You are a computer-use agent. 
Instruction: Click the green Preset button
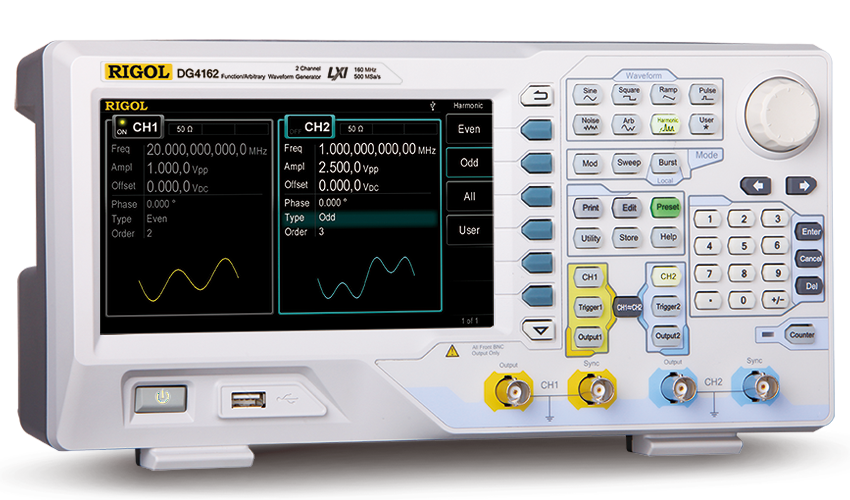(x=667, y=207)
